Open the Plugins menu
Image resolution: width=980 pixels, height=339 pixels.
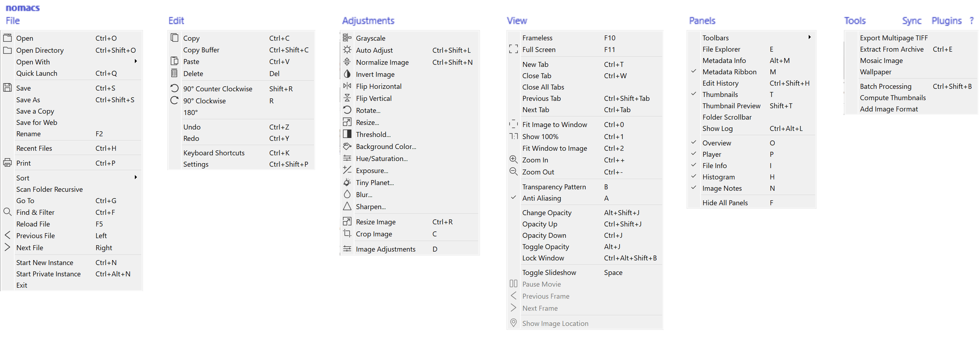946,21
